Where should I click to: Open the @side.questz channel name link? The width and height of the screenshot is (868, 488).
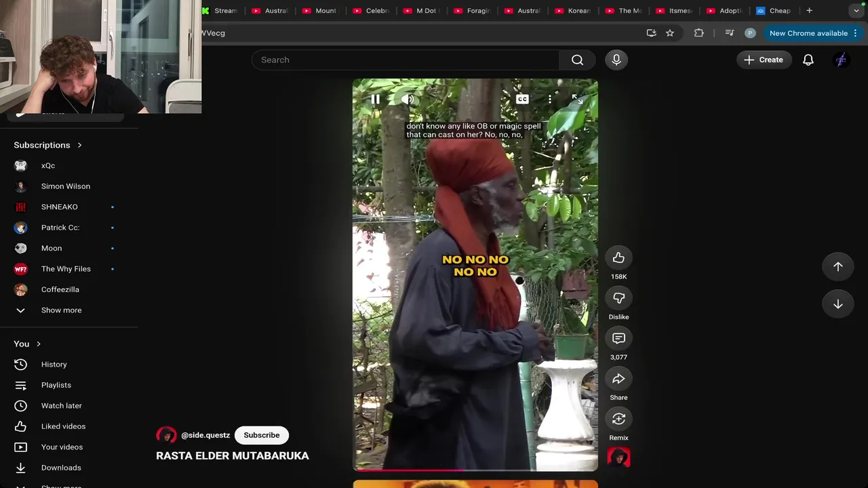(x=205, y=435)
